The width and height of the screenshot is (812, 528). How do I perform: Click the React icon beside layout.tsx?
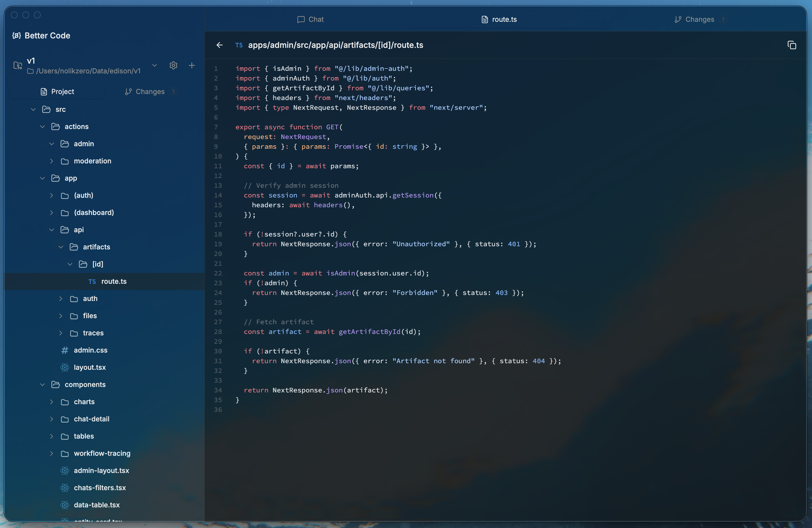[65, 367]
